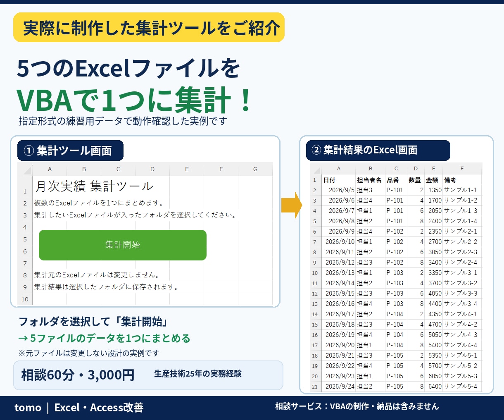Select column D header in 集計結果 sheet
This screenshot has height=420, width=504.
click(x=416, y=169)
